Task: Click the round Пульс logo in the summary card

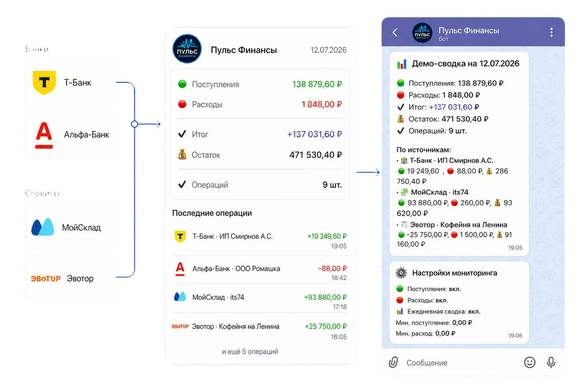Action: tap(187, 49)
